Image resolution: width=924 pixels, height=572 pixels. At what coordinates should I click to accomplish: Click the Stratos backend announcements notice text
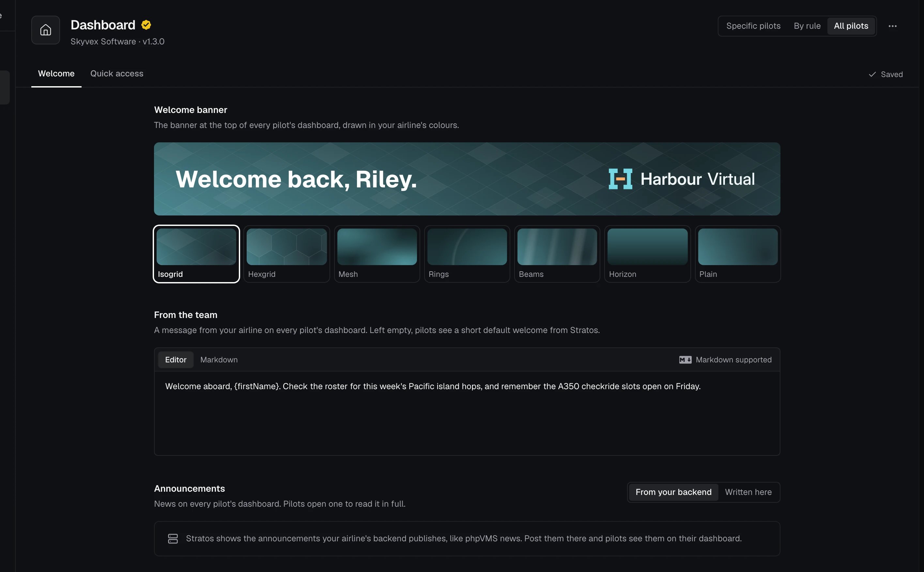(464, 538)
